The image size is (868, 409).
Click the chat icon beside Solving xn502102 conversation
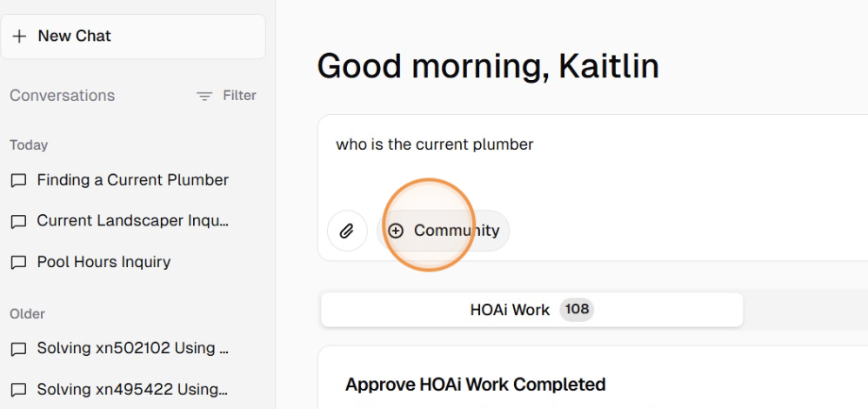(18, 349)
